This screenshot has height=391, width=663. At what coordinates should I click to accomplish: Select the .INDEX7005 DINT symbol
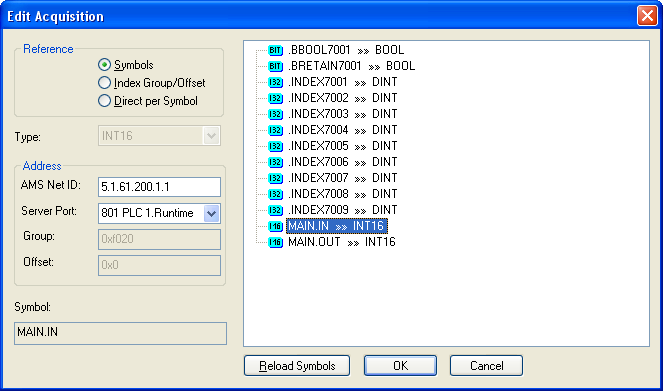coord(342,146)
